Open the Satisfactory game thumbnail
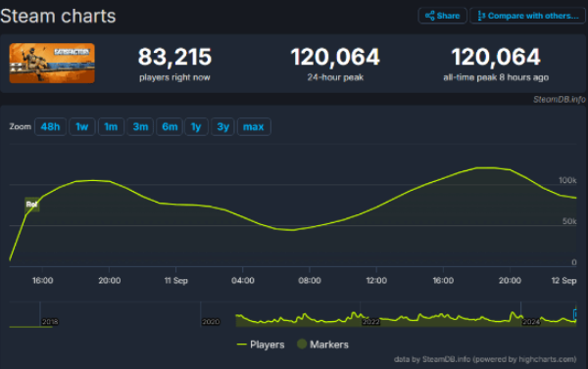The image size is (588, 369). [52, 63]
